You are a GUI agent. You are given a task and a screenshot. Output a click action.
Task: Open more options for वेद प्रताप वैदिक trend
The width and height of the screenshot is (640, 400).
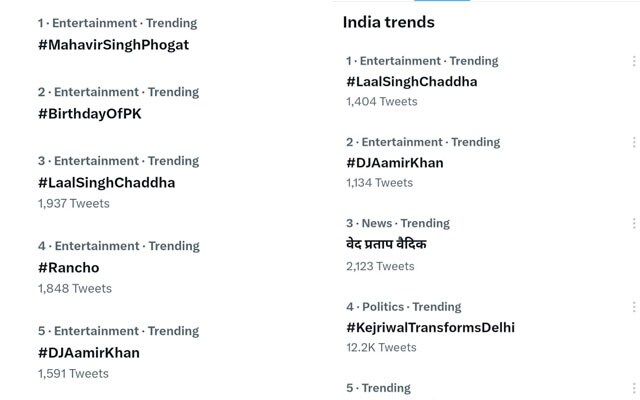[634, 224]
